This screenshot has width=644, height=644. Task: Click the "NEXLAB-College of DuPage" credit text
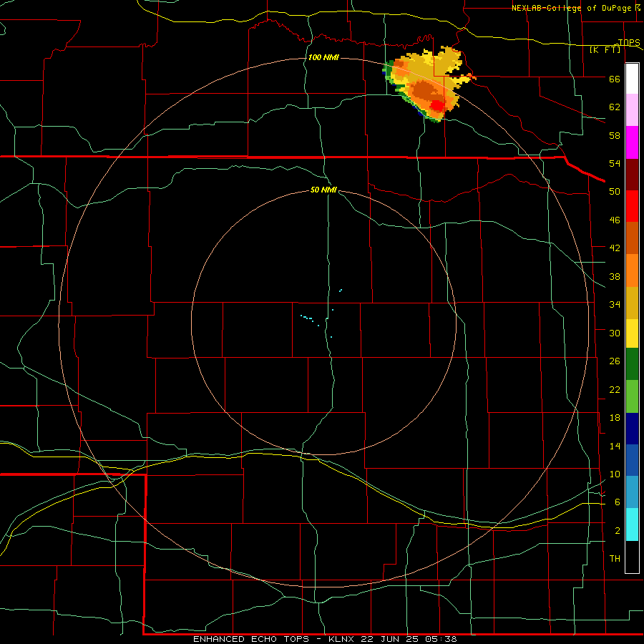pyautogui.click(x=572, y=8)
